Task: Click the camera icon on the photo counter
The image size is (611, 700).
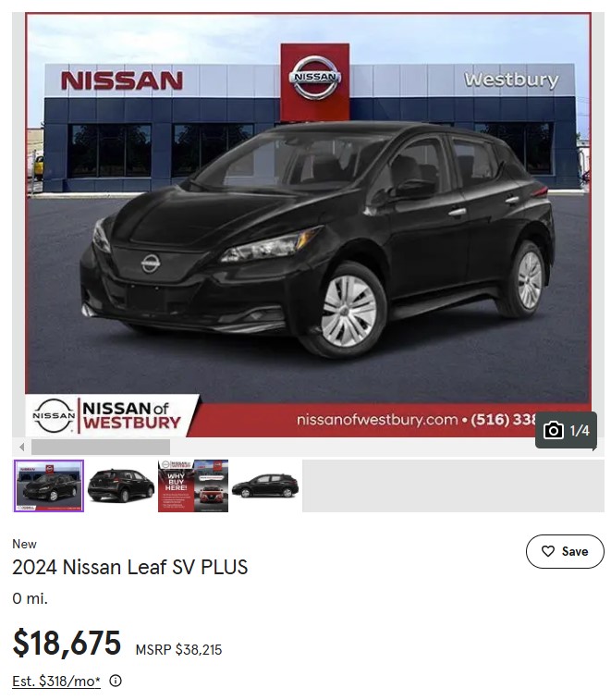Action: click(x=553, y=430)
